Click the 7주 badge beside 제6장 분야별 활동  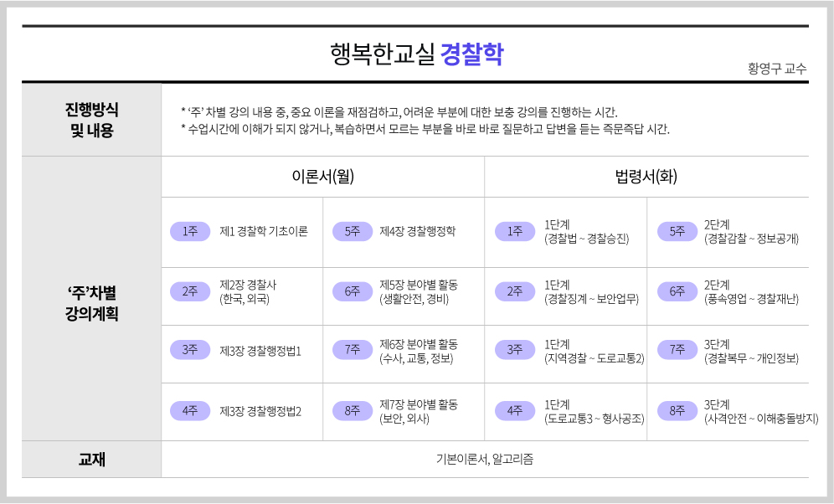(x=353, y=350)
